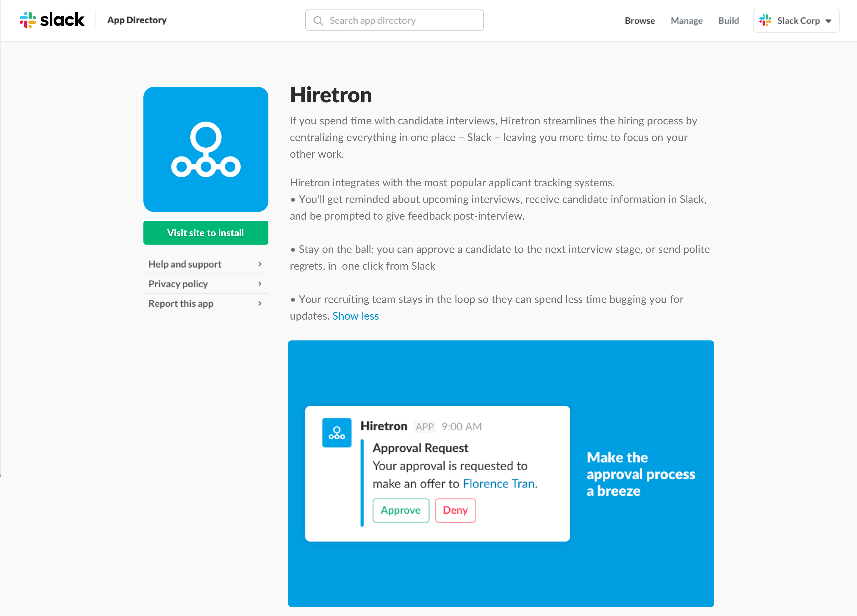The height and width of the screenshot is (616, 857).
Task: Click the app directory search input field
Action: click(395, 20)
